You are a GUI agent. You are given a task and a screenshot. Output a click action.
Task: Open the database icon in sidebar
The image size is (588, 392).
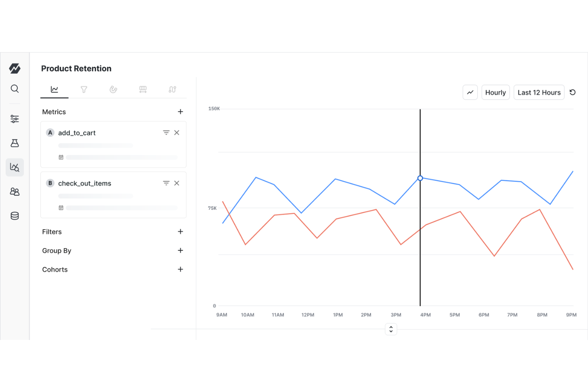15,216
